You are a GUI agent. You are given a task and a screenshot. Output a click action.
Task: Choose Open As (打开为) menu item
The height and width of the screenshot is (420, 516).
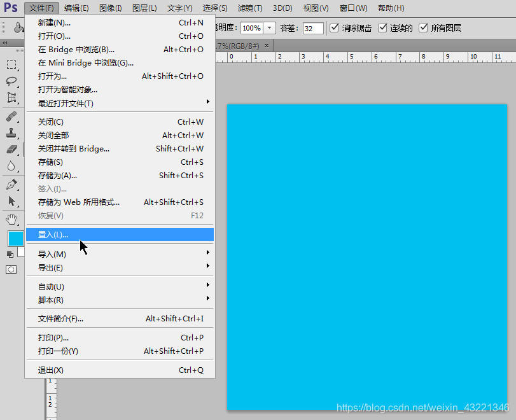[120, 76]
